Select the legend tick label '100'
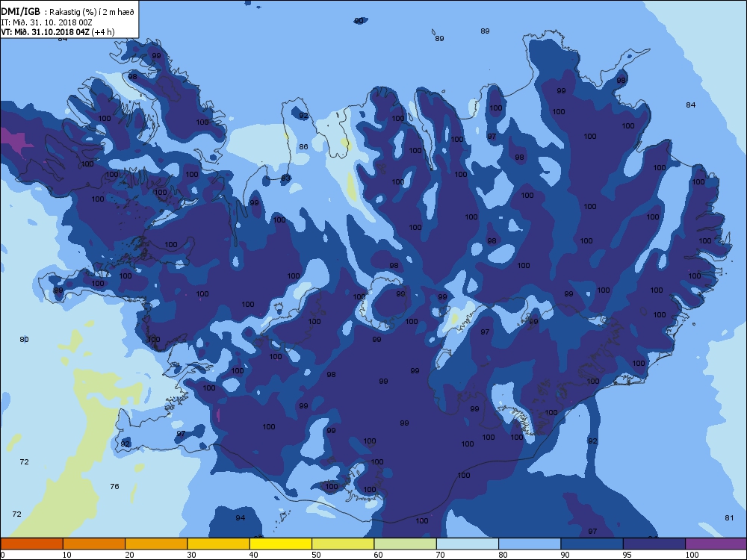 (692, 555)
